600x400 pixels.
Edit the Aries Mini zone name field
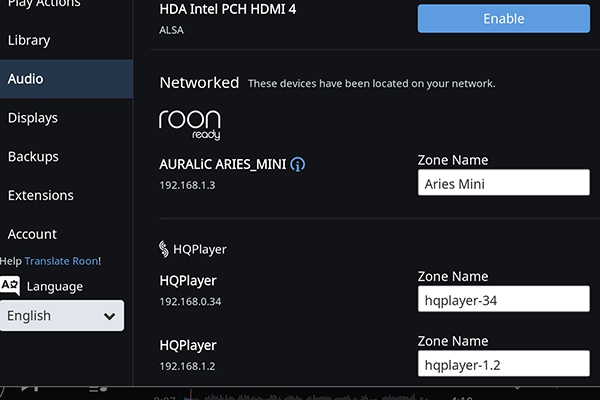coord(504,183)
